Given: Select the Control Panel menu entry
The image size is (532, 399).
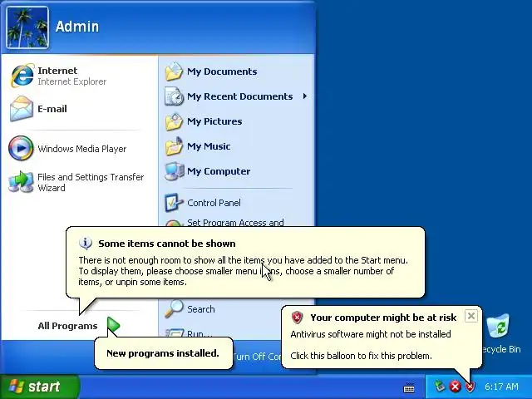Looking at the screenshot, I should [x=236, y=203].
